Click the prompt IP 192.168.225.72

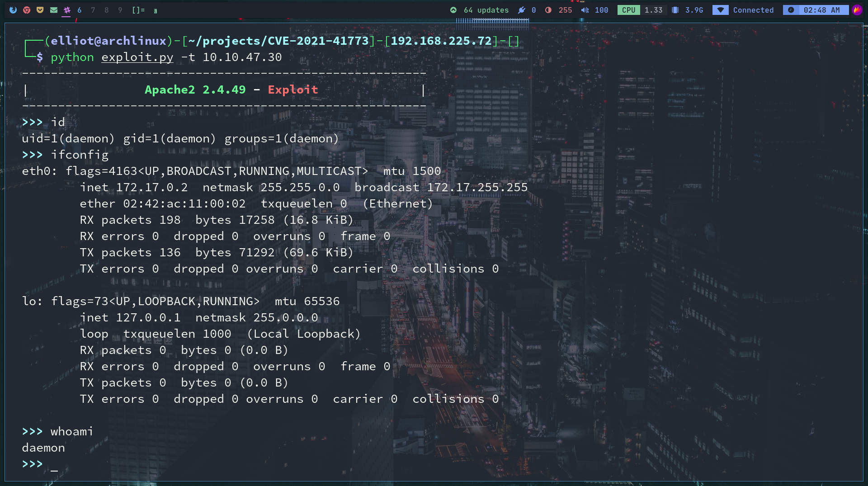pyautogui.click(x=441, y=41)
